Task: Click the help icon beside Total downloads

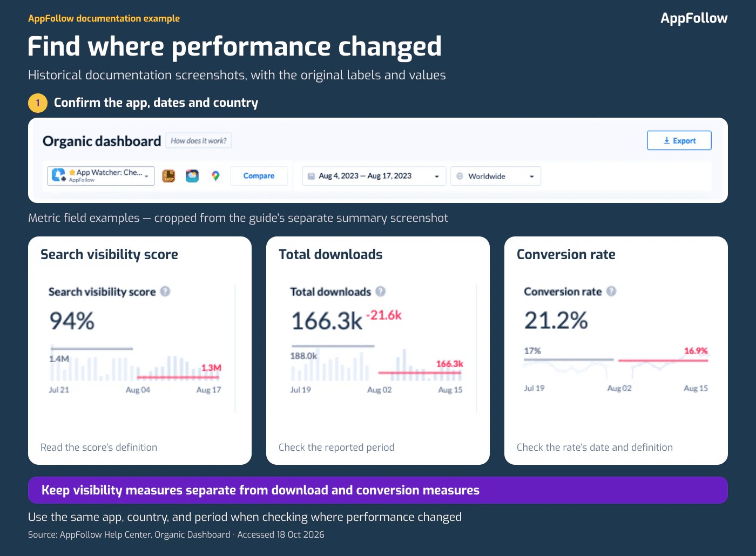Action: pyautogui.click(x=381, y=291)
